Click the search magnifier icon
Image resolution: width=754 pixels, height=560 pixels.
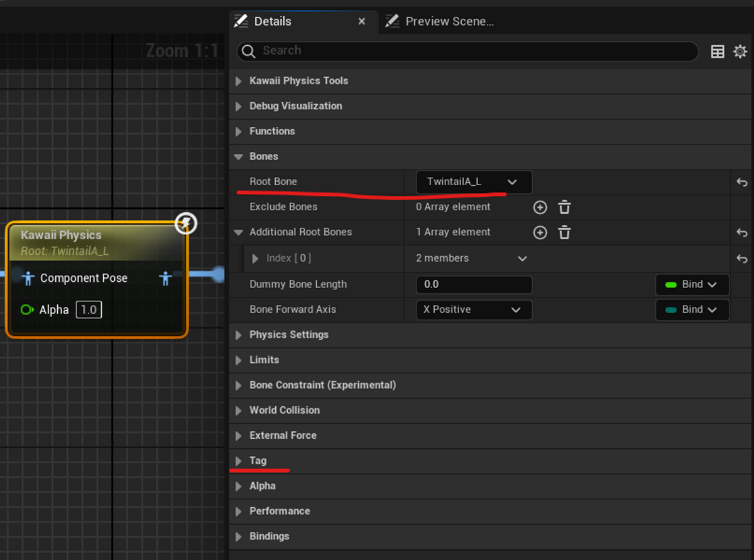point(248,51)
